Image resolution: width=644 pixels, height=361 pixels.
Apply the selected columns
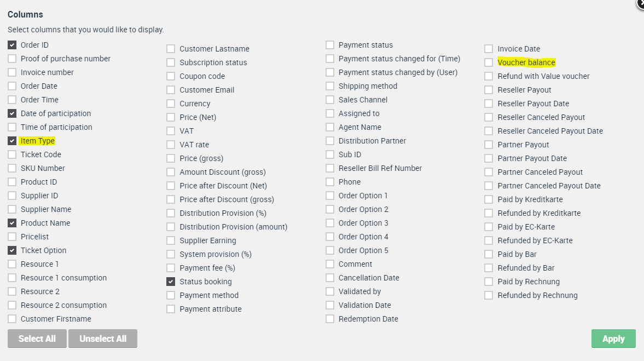(x=613, y=339)
